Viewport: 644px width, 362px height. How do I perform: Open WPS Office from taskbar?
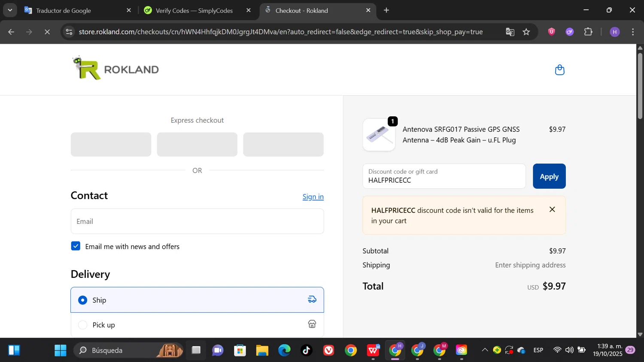373,350
